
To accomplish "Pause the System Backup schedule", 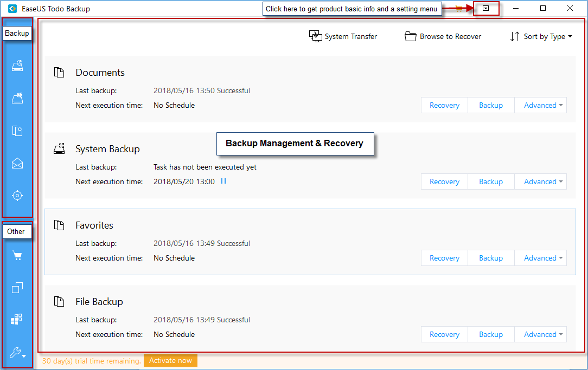I will pyautogui.click(x=223, y=181).
